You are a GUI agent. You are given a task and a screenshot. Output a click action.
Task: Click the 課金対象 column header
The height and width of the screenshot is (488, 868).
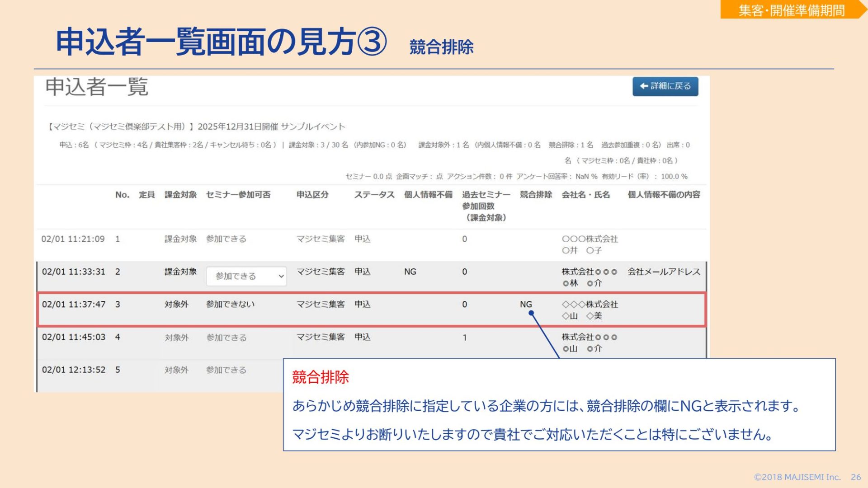pos(180,195)
